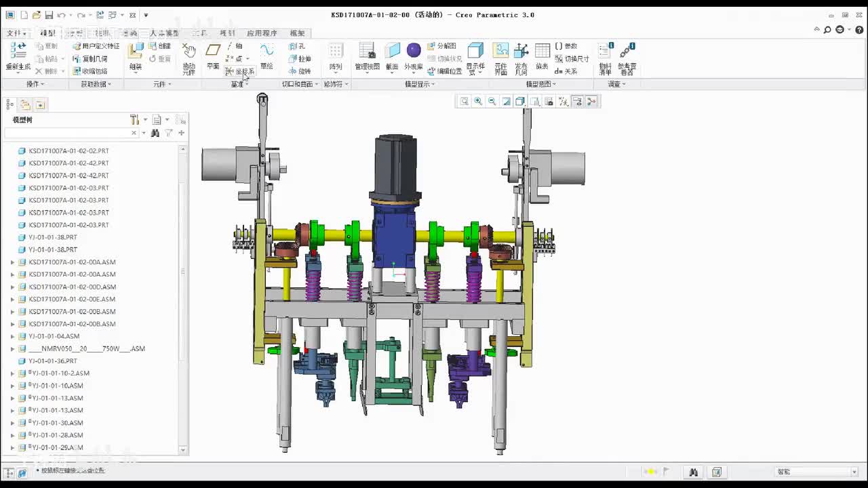Screen dimensions: 868x488
Task: Open the 模型显示 (Model Display) group dropdown
Action: (x=420, y=84)
